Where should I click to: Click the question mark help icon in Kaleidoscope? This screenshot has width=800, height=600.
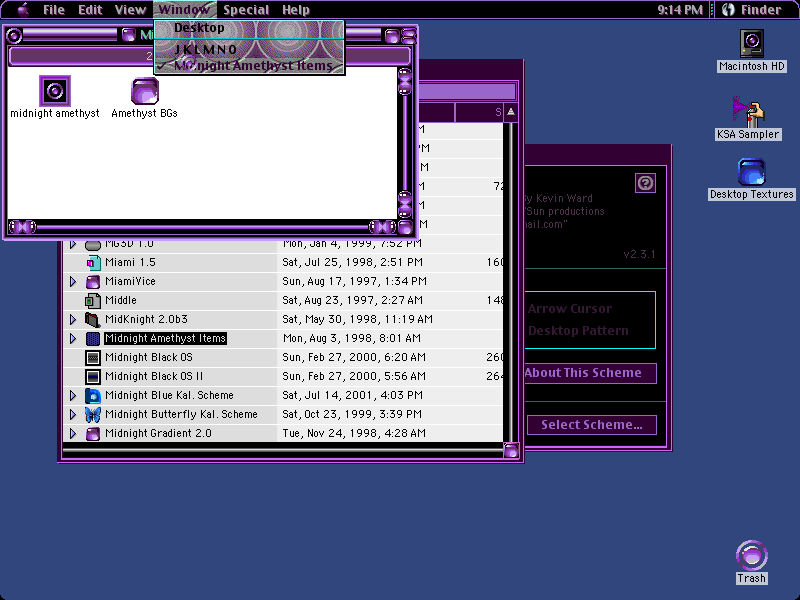pyautogui.click(x=645, y=183)
